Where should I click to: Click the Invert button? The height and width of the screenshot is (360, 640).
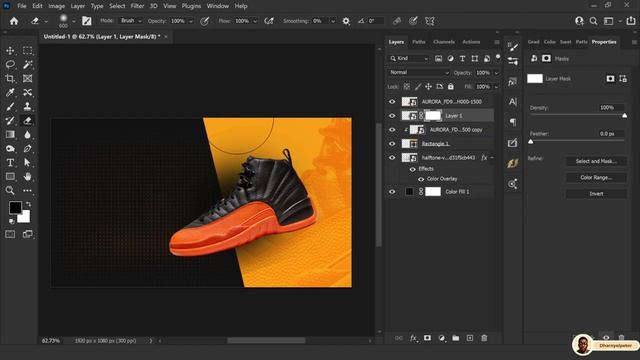[596, 194]
